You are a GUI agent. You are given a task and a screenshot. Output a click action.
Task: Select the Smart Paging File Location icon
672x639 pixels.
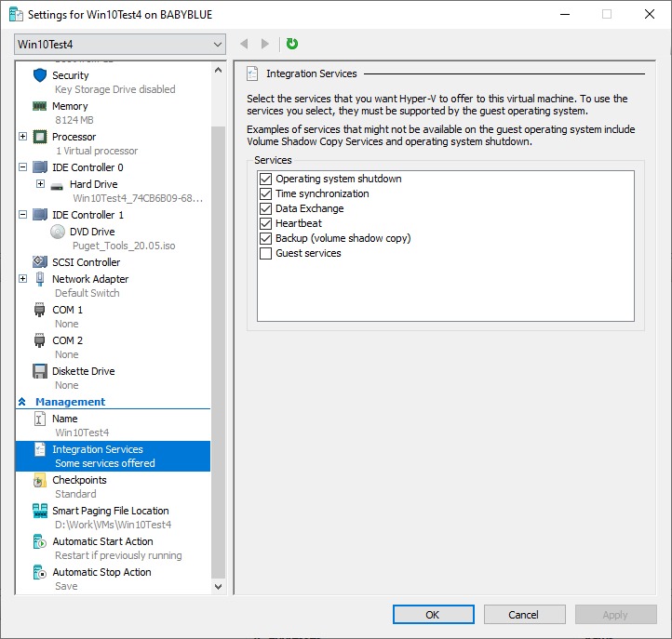(40, 511)
